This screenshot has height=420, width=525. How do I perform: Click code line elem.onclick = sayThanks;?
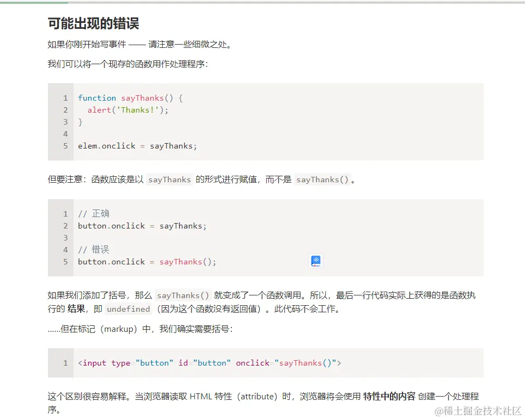[137, 146]
